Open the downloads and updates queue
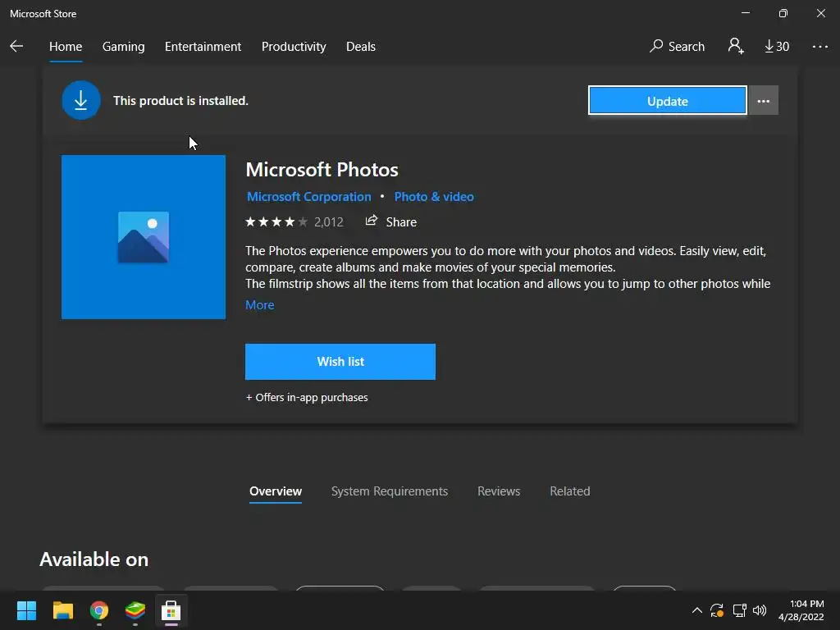This screenshot has height=630, width=840. [777, 47]
